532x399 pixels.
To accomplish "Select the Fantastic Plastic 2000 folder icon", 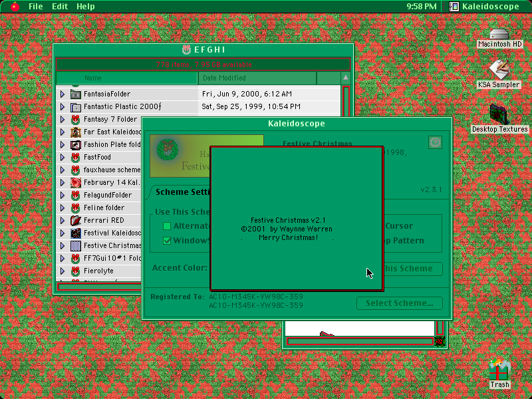I will (x=75, y=107).
